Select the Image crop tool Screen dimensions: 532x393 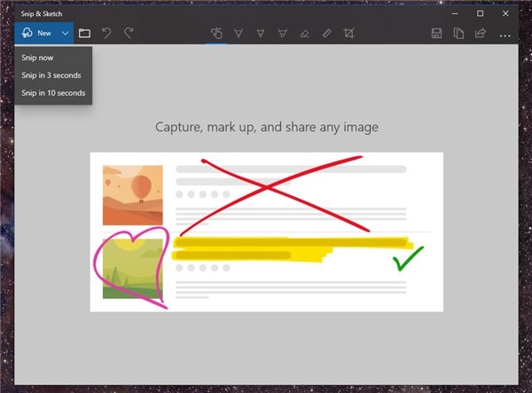click(x=349, y=34)
